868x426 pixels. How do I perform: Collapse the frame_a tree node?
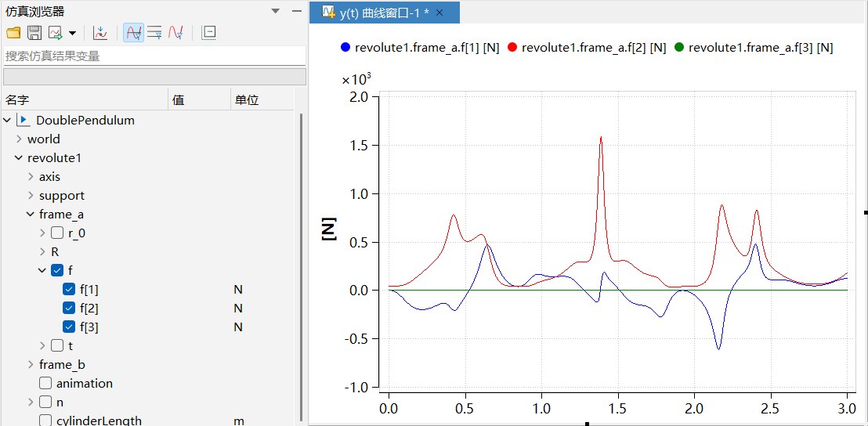click(31, 215)
